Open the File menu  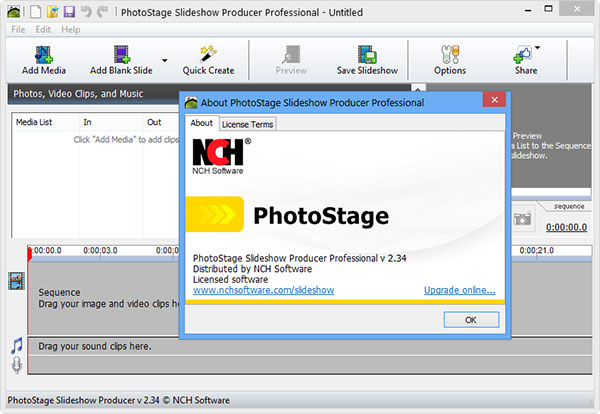point(18,29)
